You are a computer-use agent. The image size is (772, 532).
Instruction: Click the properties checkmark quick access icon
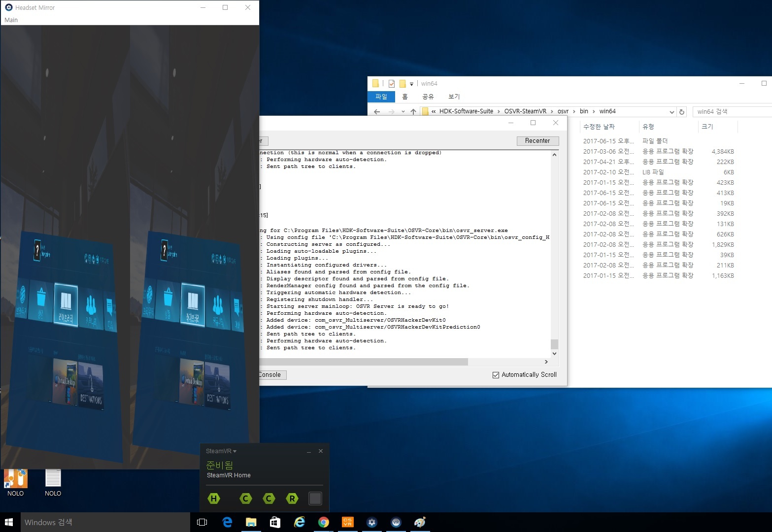click(x=392, y=84)
